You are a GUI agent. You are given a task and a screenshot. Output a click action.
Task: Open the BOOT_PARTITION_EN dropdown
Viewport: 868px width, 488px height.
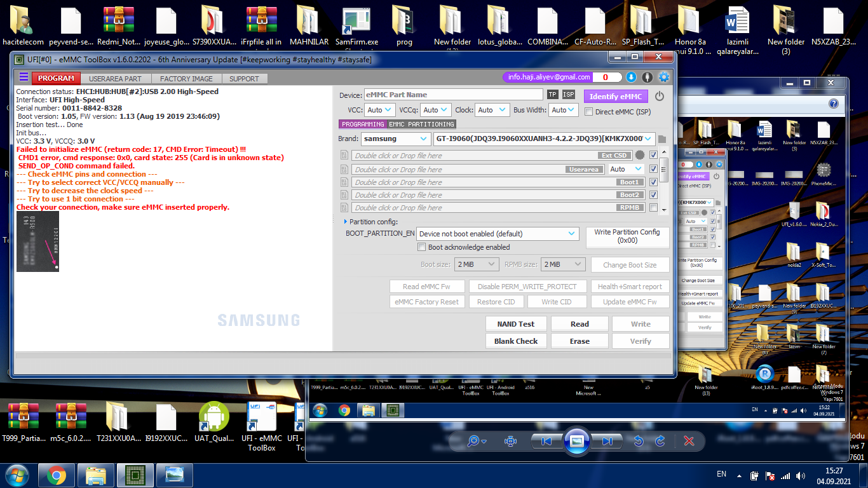pyautogui.click(x=498, y=234)
